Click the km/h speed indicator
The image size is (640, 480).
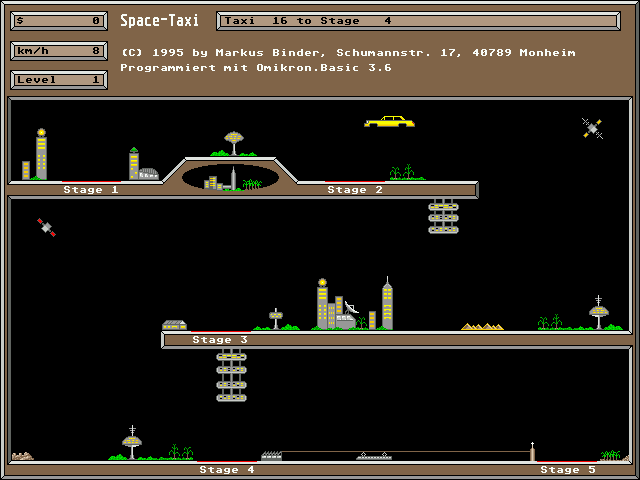tap(59, 51)
